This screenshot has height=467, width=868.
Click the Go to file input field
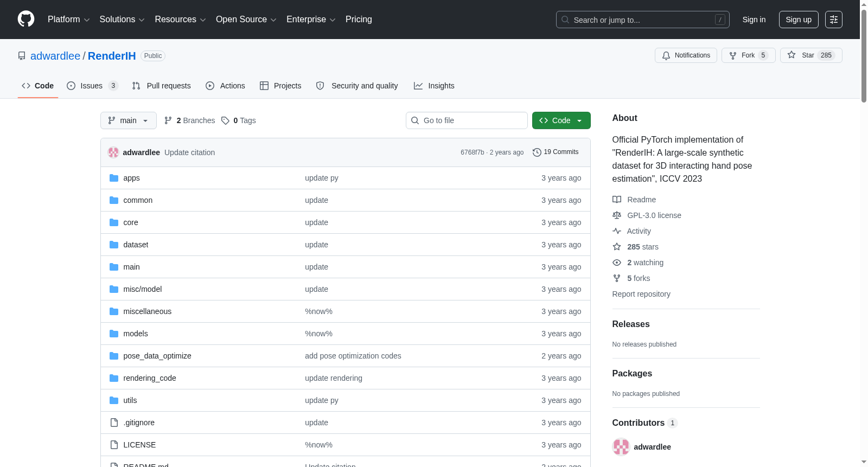(467, 120)
